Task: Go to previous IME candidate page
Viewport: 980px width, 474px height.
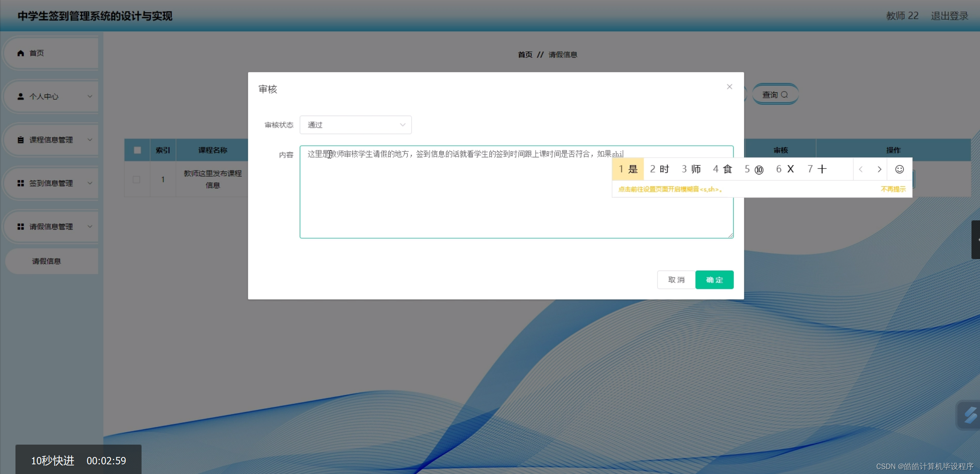Action: click(x=861, y=169)
